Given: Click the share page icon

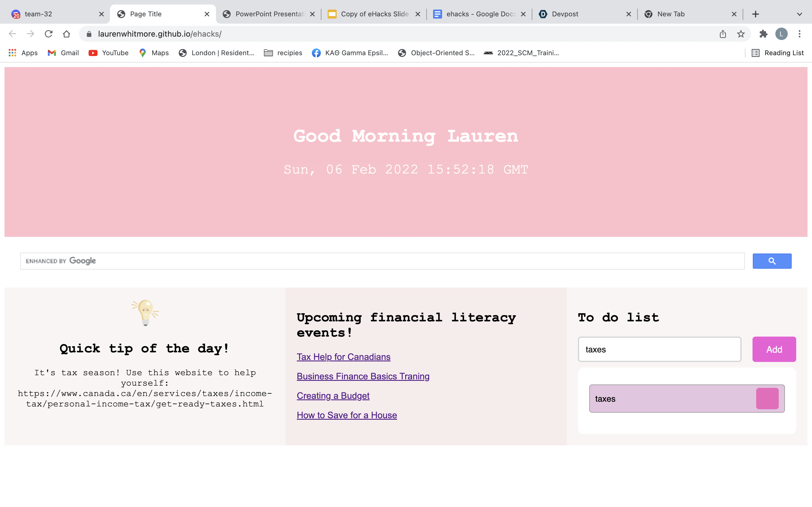Looking at the screenshot, I should point(723,34).
